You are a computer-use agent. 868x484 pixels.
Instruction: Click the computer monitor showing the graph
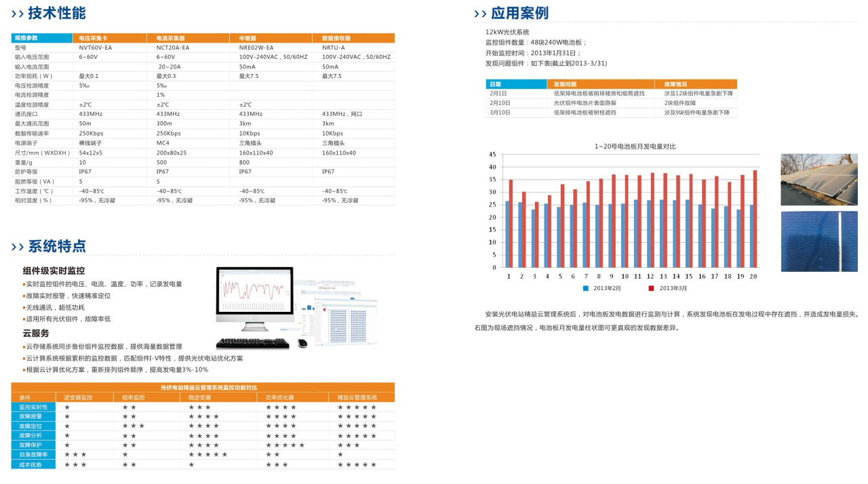click(x=254, y=298)
